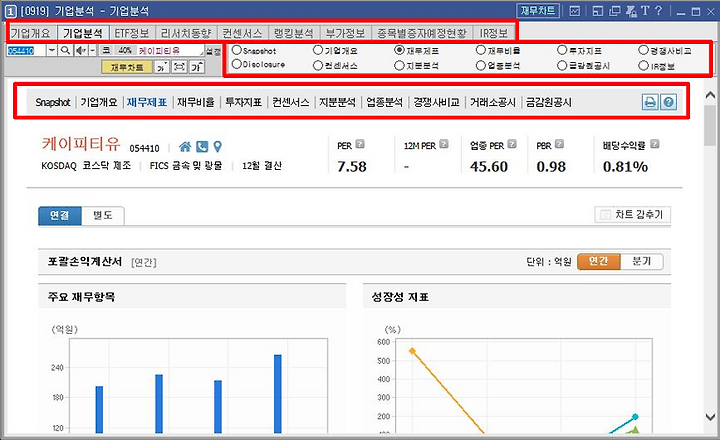Select the 재무비율 radio button
The height and width of the screenshot is (440, 720).
click(x=481, y=50)
